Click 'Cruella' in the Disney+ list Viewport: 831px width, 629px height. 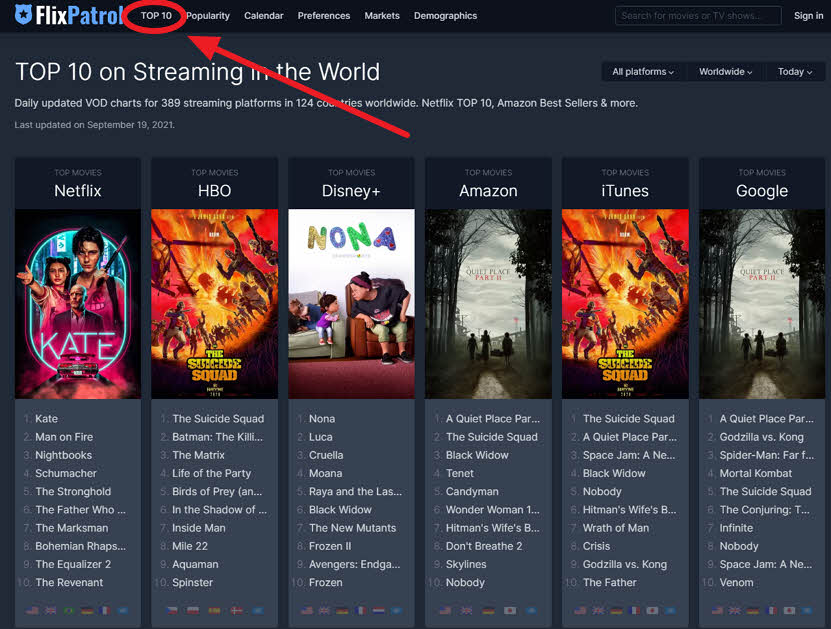(326, 455)
